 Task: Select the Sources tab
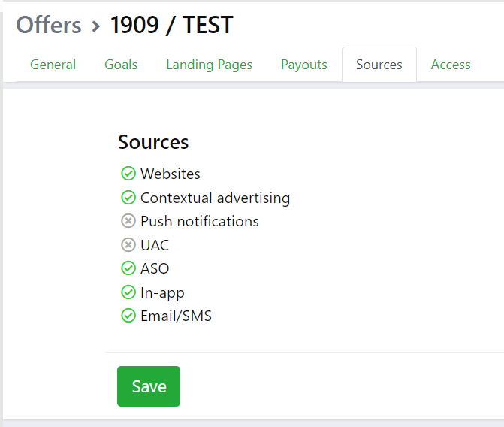[379, 65]
